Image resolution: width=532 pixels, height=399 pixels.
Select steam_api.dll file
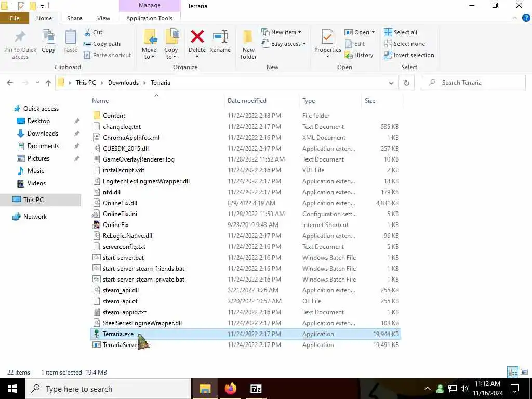121,290
